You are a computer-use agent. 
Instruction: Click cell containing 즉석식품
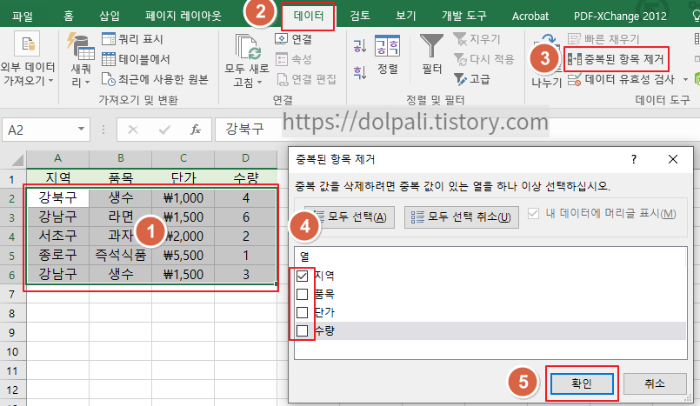coord(121,255)
